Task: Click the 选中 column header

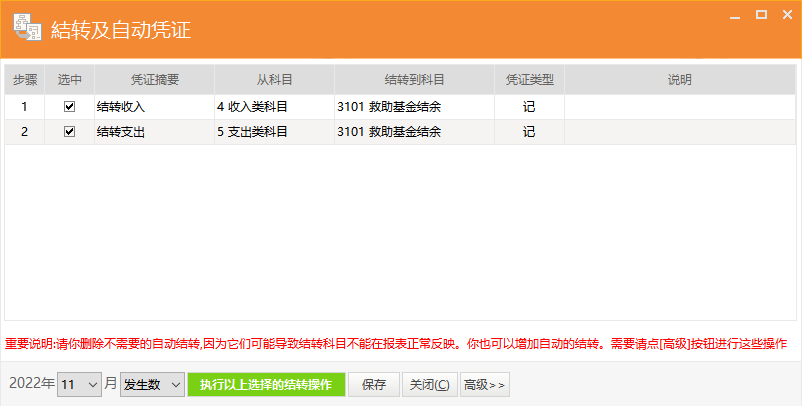Action: coord(69,80)
